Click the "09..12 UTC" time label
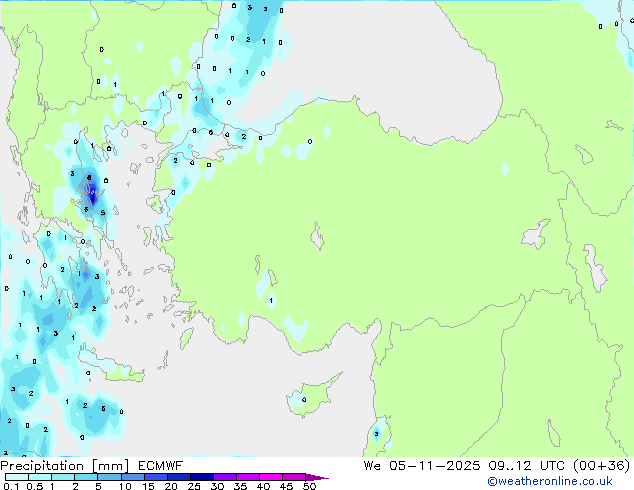 526,466
